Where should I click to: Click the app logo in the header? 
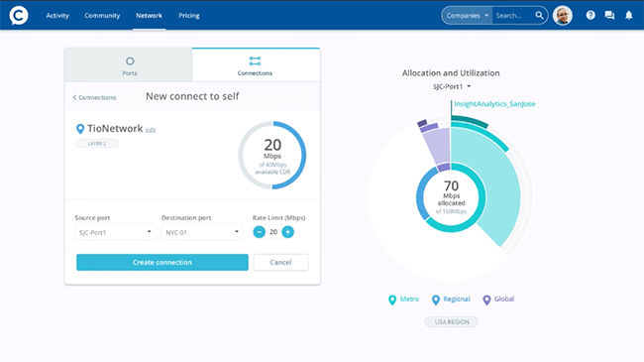(x=19, y=15)
